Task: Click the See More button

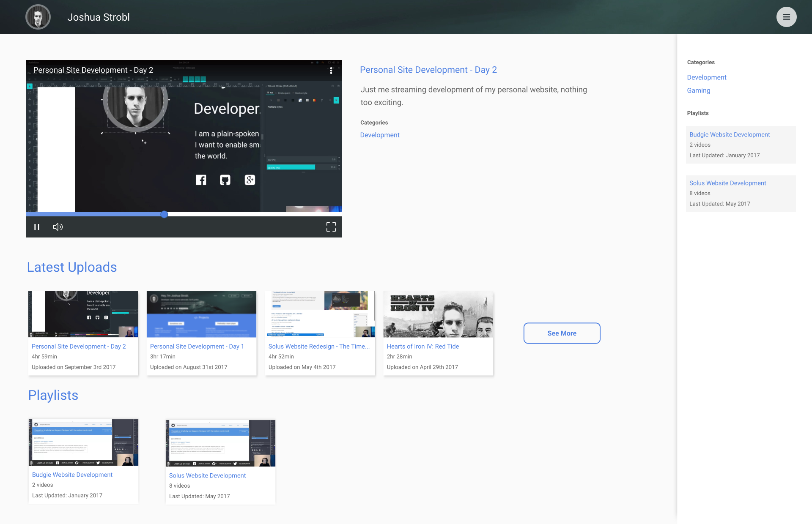Action: click(562, 333)
